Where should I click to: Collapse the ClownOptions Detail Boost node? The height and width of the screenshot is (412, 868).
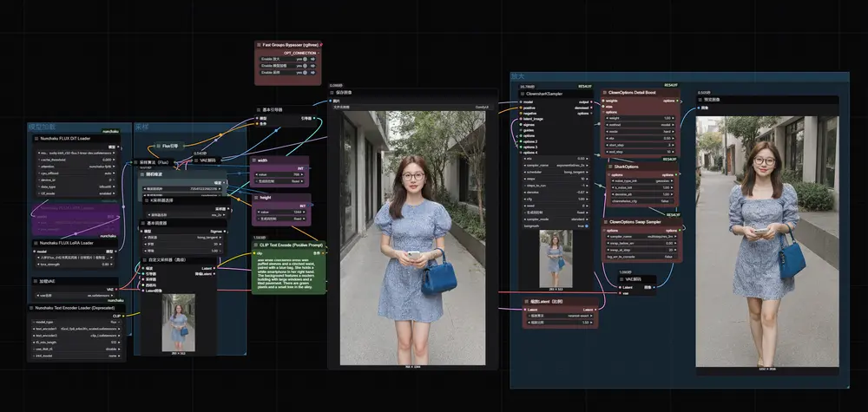[x=604, y=94]
